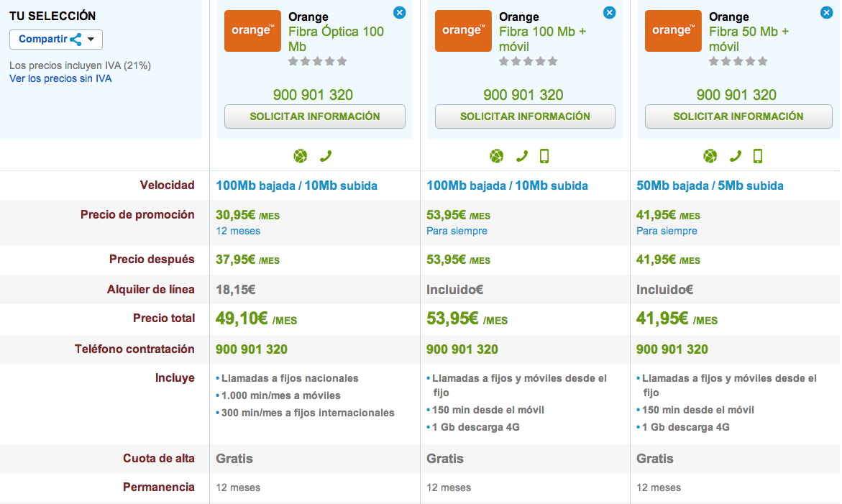The width and height of the screenshot is (842, 504).
Task: Rate Fibra Óptica 100 Mb using the star rating
Action: click(x=317, y=61)
